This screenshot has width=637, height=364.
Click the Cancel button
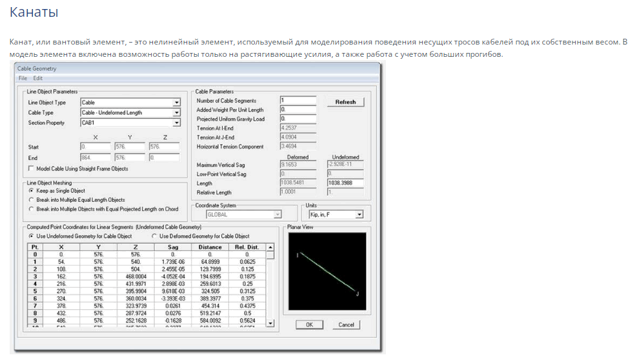pos(346,325)
